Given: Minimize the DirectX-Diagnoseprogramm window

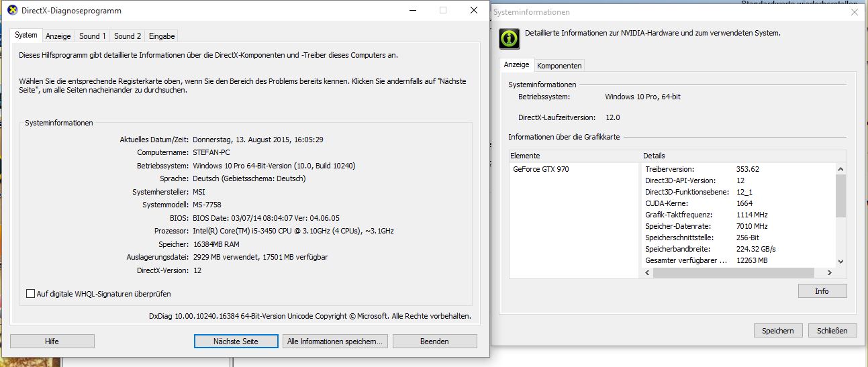Looking at the screenshot, I should point(412,10).
